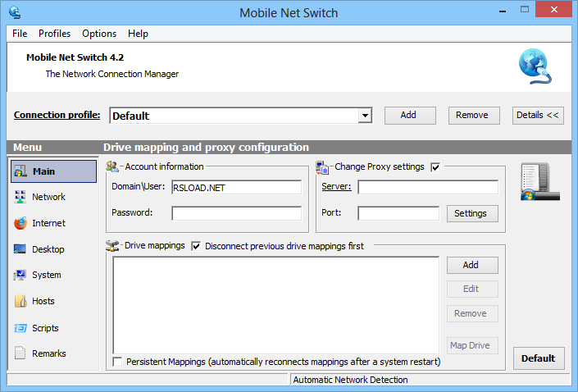Image resolution: width=578 pixels, height=392 pixels.
Task: Click the greyed-out Remove drive mapping button
Action: coord(472,313)
